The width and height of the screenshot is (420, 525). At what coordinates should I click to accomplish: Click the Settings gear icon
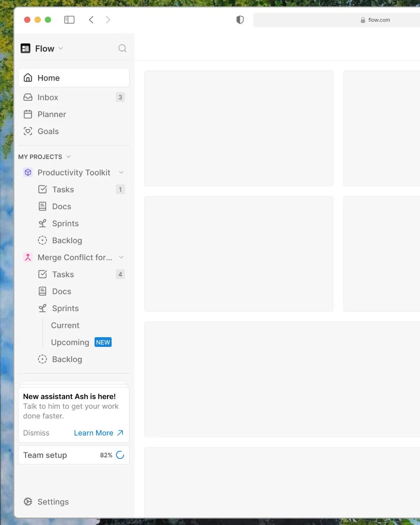pos(28,502)
